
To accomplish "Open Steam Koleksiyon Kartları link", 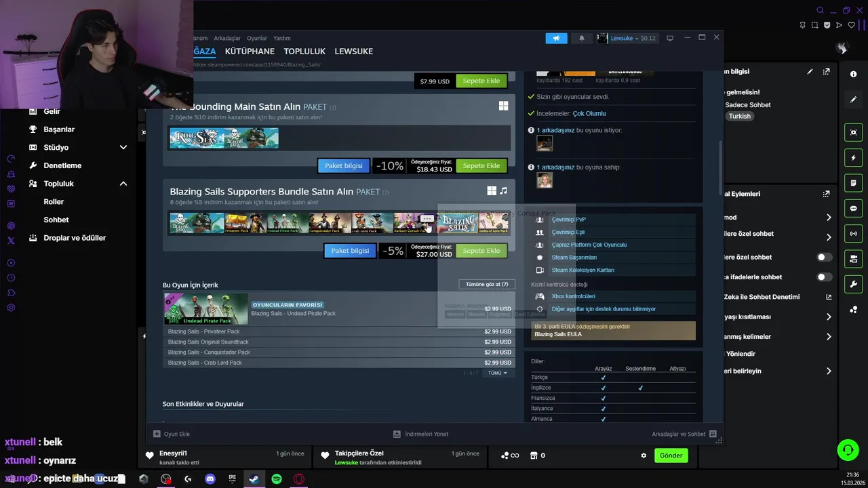I will (x=583, y=270).
